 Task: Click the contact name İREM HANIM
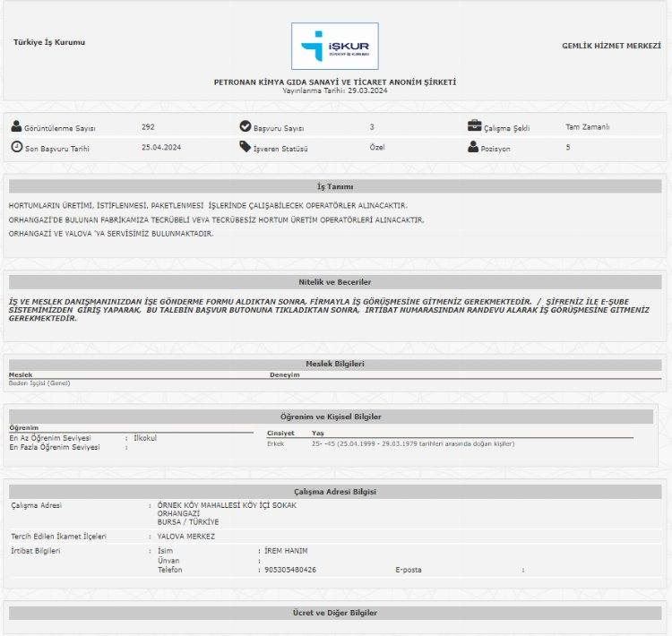[286, 550]
